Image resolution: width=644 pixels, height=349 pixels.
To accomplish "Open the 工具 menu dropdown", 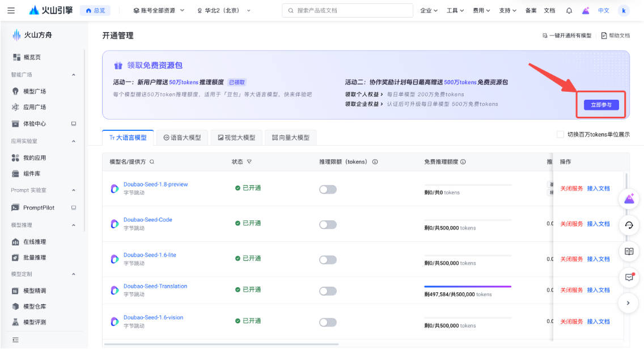I will click(x=455, y=11).
